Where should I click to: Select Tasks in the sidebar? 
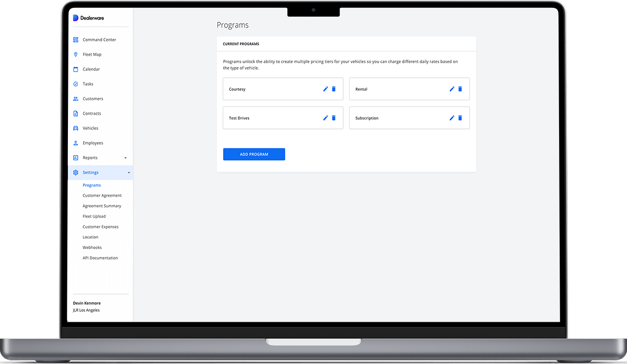pyautogui.click(x=88, y=84)
